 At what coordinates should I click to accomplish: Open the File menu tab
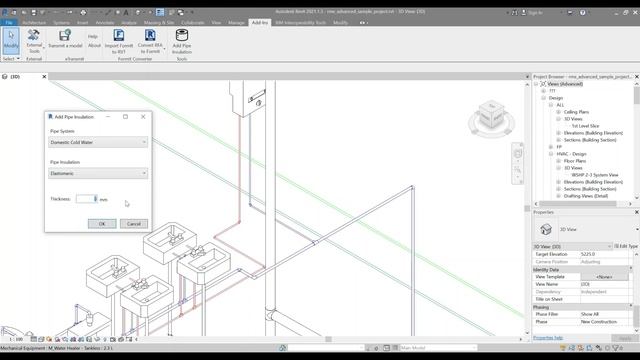click(x=9, y=23)
